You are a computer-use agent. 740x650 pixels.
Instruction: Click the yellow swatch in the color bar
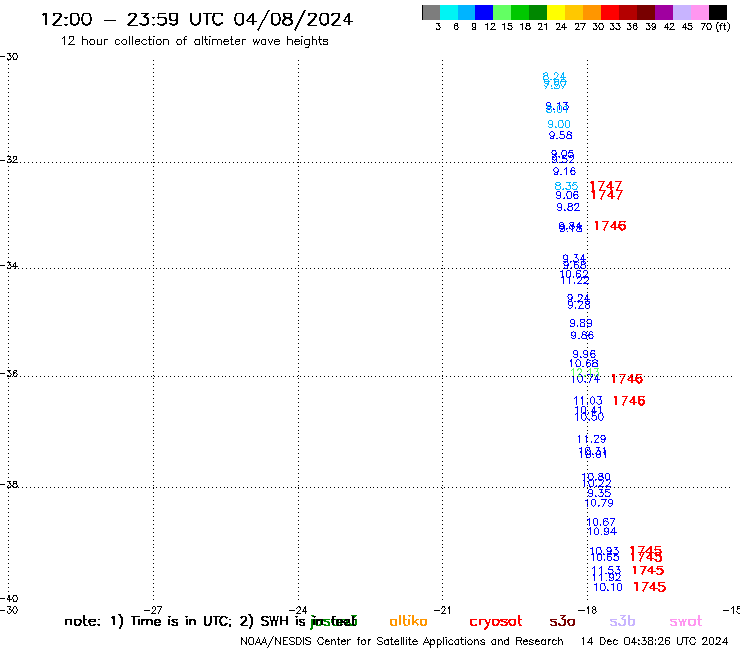pos(556,12)
